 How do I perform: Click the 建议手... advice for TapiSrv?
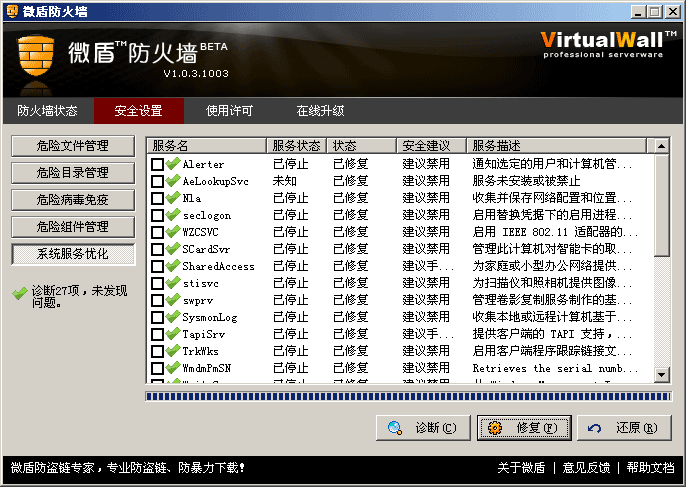pos(428,334)
